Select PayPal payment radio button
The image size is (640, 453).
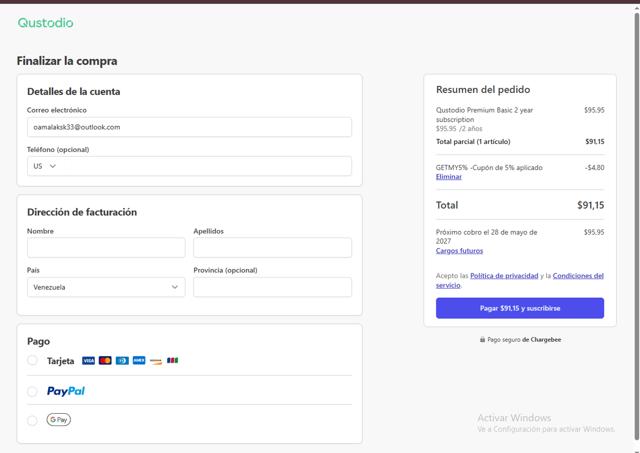point(32,391)
